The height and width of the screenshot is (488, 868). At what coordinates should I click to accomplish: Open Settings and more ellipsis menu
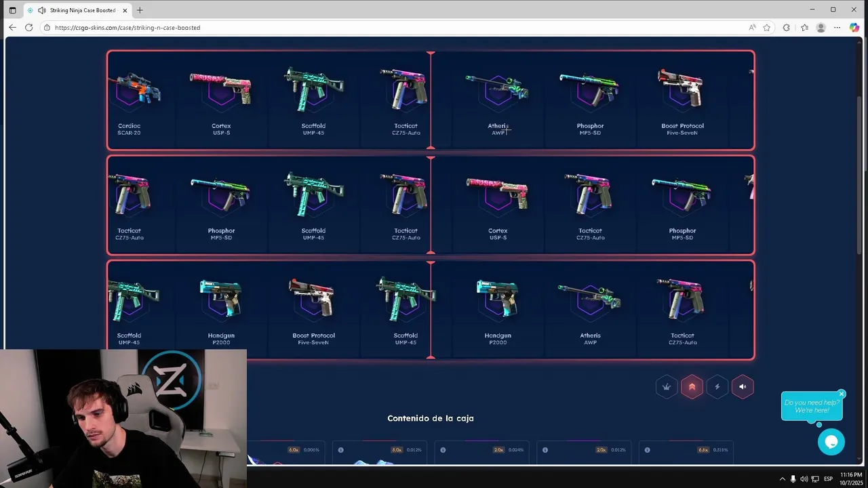click(x=837, y=28)
